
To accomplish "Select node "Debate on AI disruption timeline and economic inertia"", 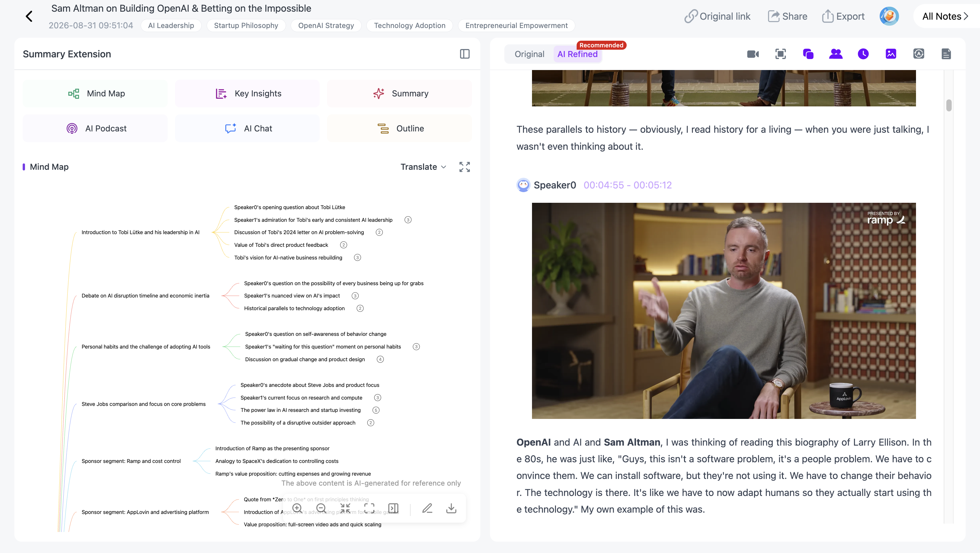I will point(145,296).
